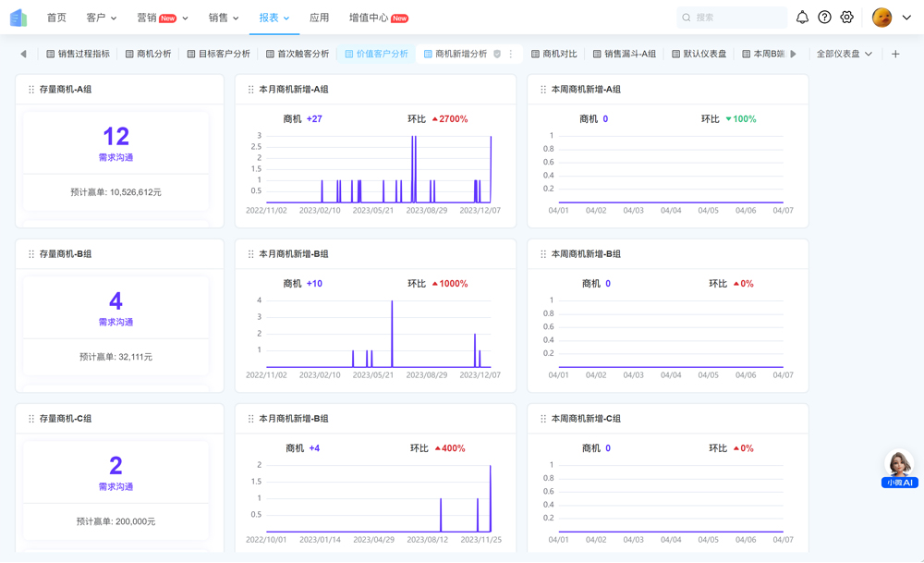
Task: Click the 12 需求沟通 value in A组
Action: tap(115, 137)
